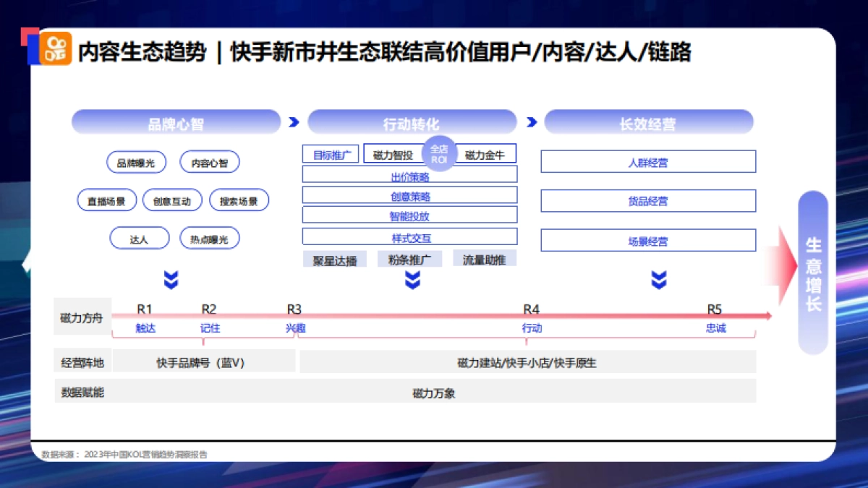Toggle the 品牌曝光 option
Viewport: 868px width, 488px height.
tap(137, 162)
